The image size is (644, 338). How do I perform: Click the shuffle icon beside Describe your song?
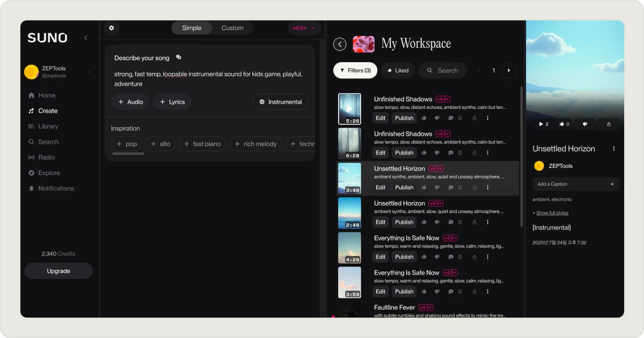[179, 57]
